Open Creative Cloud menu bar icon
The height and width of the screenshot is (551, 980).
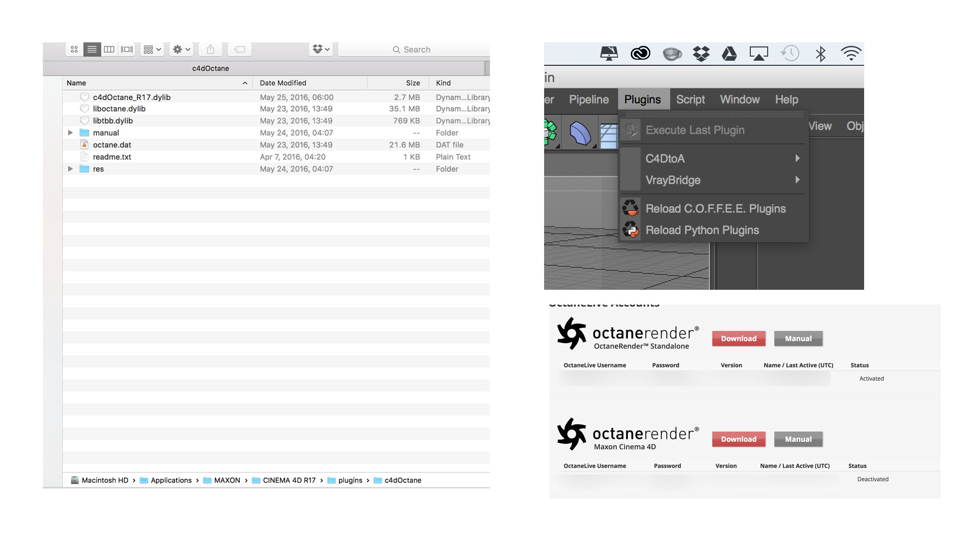click(x=640, y=53)
